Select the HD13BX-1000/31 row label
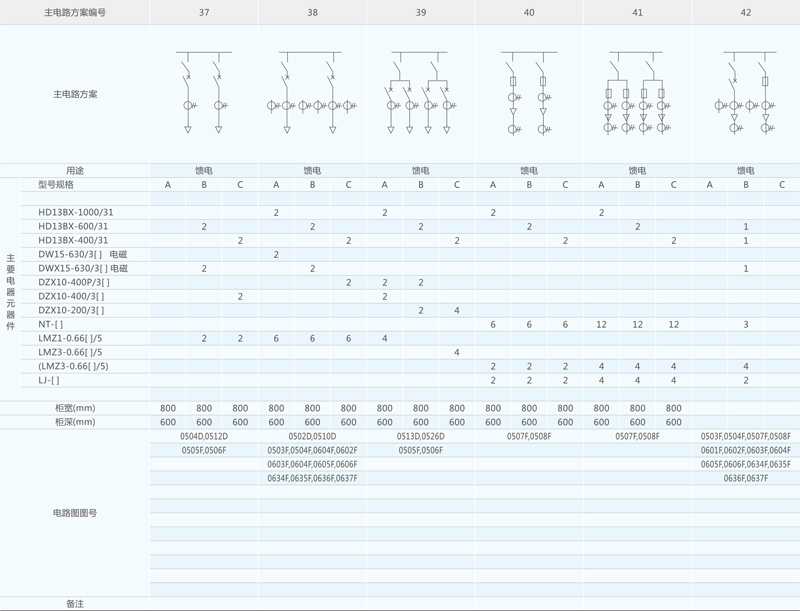This screenshot has width=800, height=611. [x=76, y=213]
